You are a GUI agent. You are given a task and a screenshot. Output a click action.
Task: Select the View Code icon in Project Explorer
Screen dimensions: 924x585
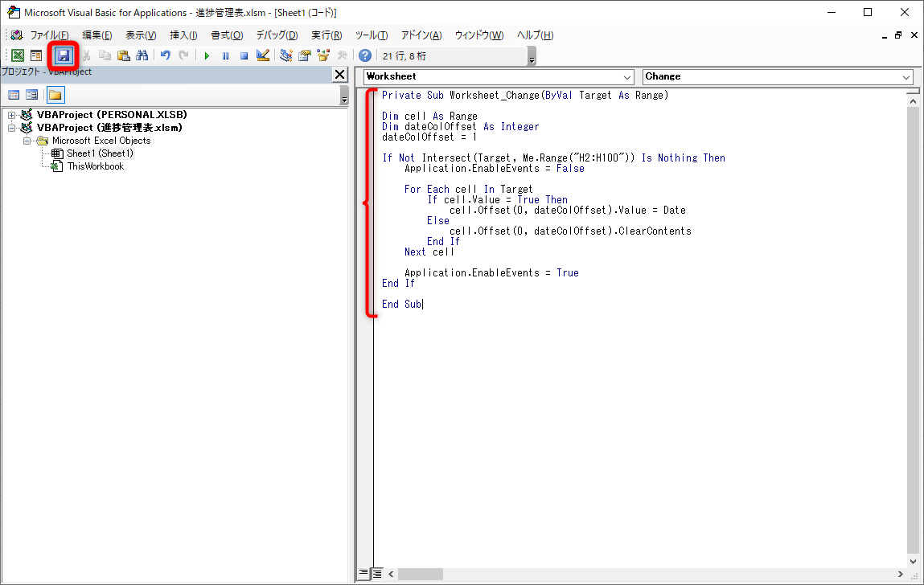pos(14,96)
